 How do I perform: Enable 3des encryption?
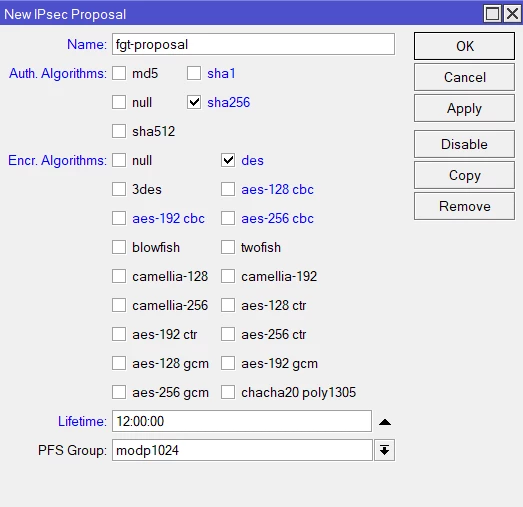(x=119, y=189)
